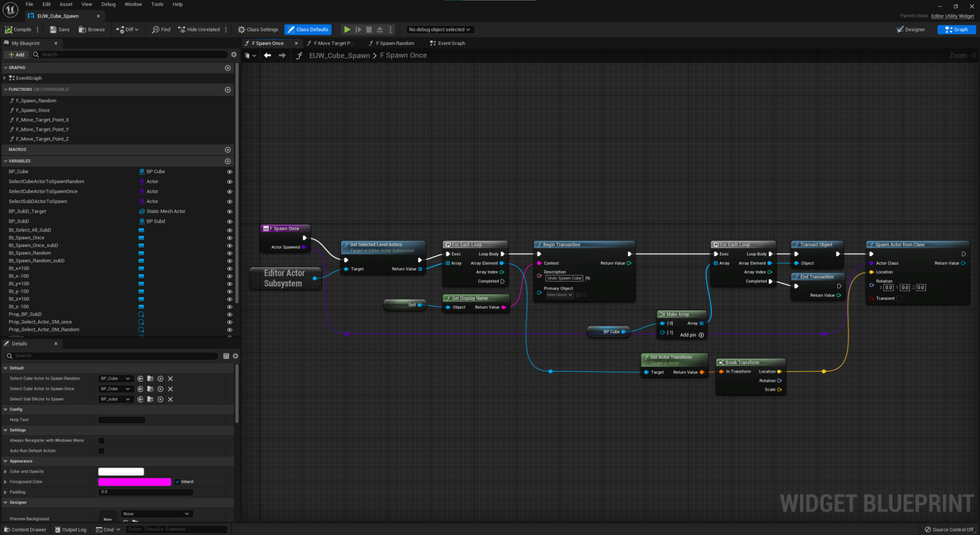Toggle Hide Unrelated nodes
The height and width of the screenshot is (535, 980).
198,29
